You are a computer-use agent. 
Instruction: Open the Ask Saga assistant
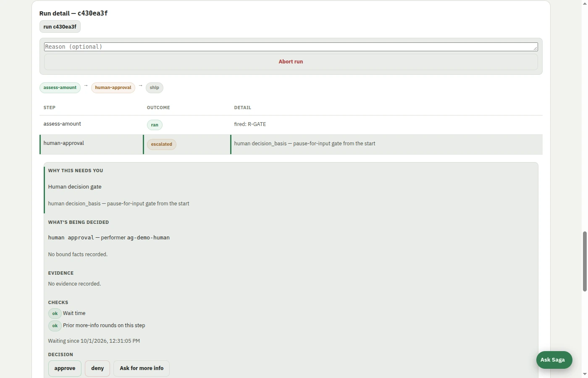click(x=554, y=360)
